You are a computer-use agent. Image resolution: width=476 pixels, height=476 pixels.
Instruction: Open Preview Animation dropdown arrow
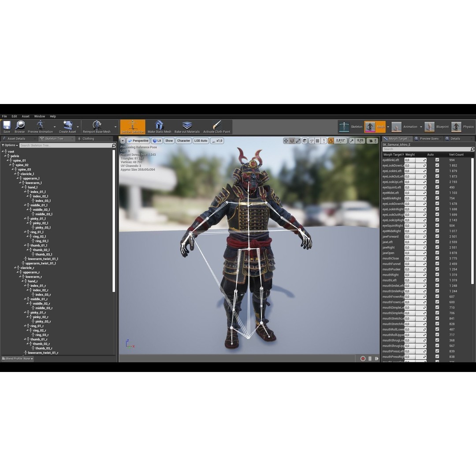tap(55, 127)
